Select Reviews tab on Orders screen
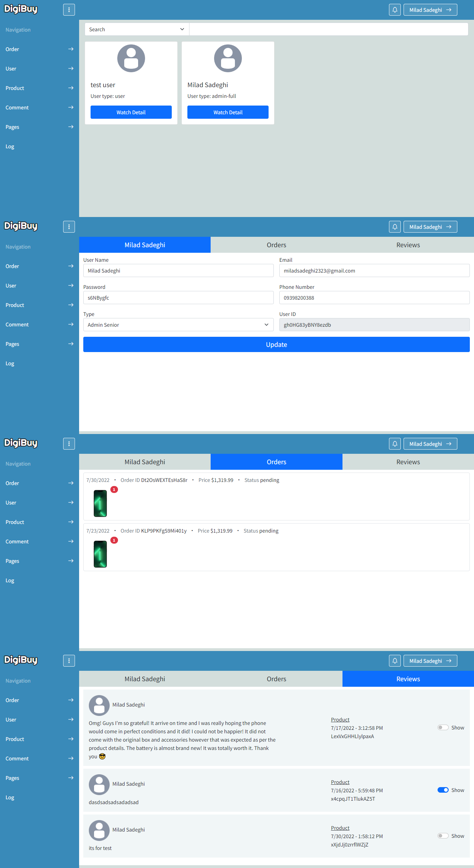Image resolution: width=474 pixels, height=868 pixels. pos(408,462)
